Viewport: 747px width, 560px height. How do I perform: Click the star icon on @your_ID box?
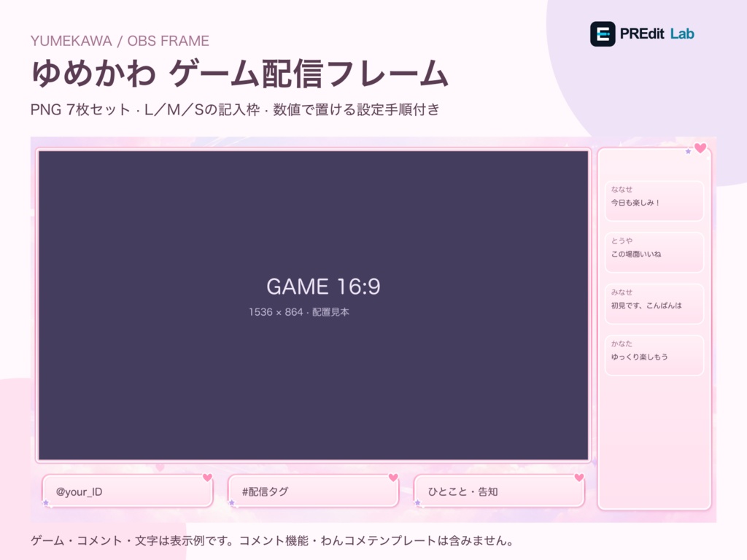pos(46,502)
